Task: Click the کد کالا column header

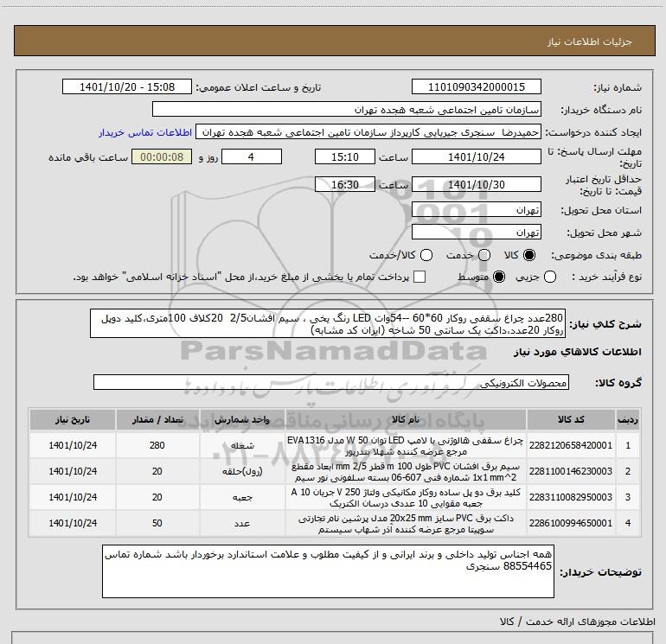Action: coord(571,420)
